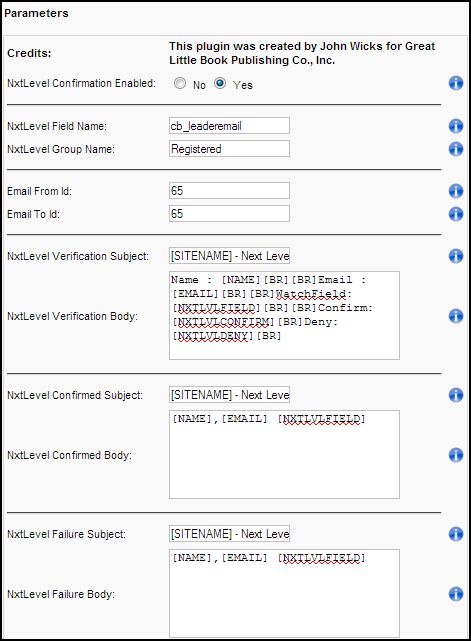Focus the NxtLevel Field Name input

pos(229,126)
